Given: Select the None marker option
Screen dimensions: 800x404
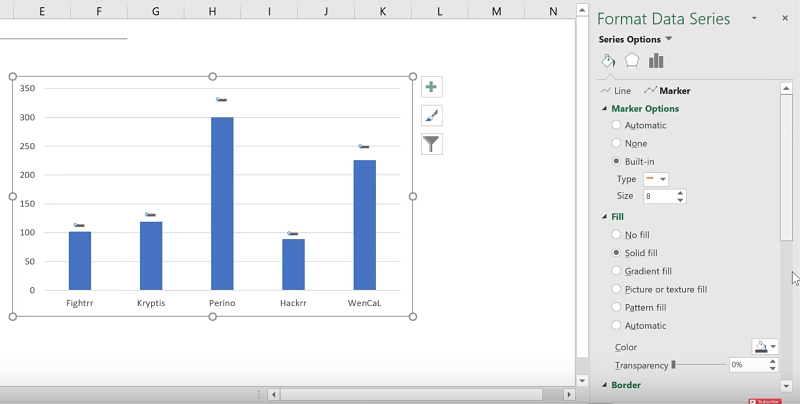Looking at the screenshot, I should point(616,143).
